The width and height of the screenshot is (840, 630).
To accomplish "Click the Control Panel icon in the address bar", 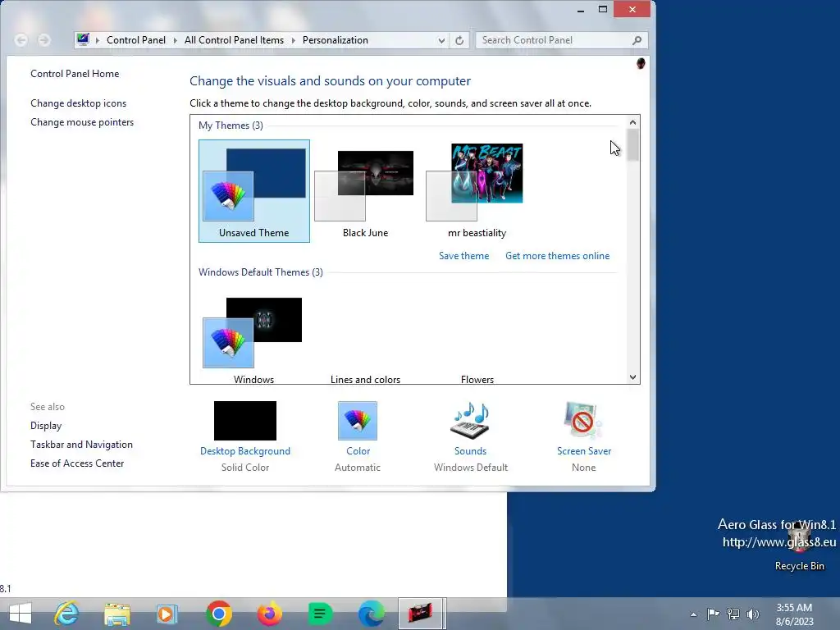I will (x=83, y=39).
